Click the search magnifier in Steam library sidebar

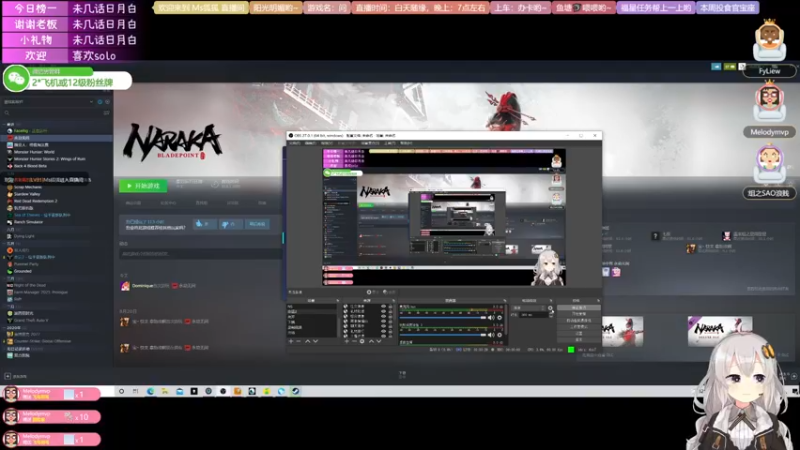(7, 113)
